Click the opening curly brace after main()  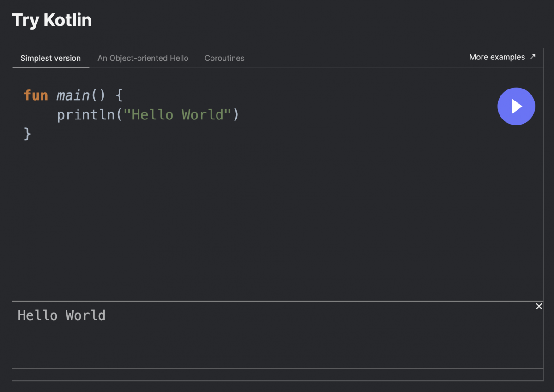(x=119, y=95)
